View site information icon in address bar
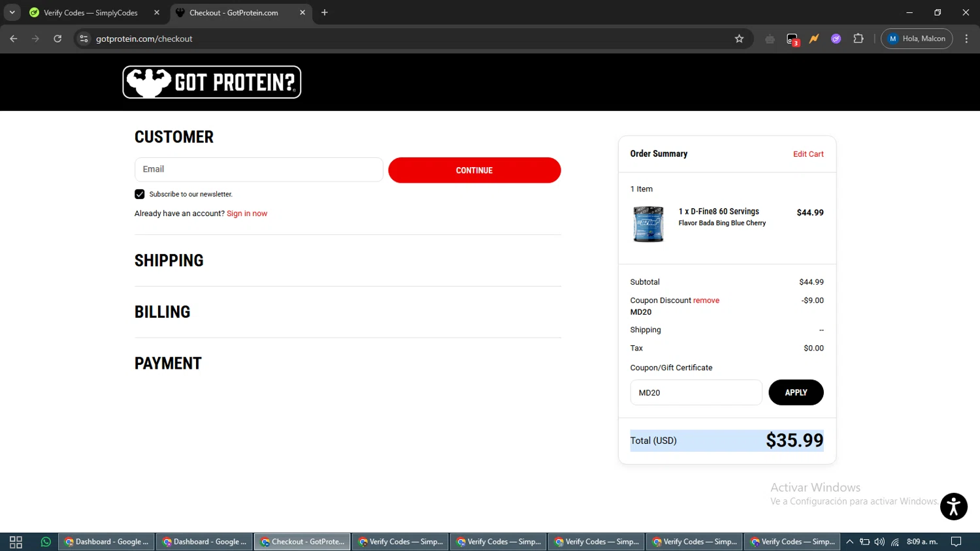The height and width of the screenshot is (551, 980). click(84, 39)
